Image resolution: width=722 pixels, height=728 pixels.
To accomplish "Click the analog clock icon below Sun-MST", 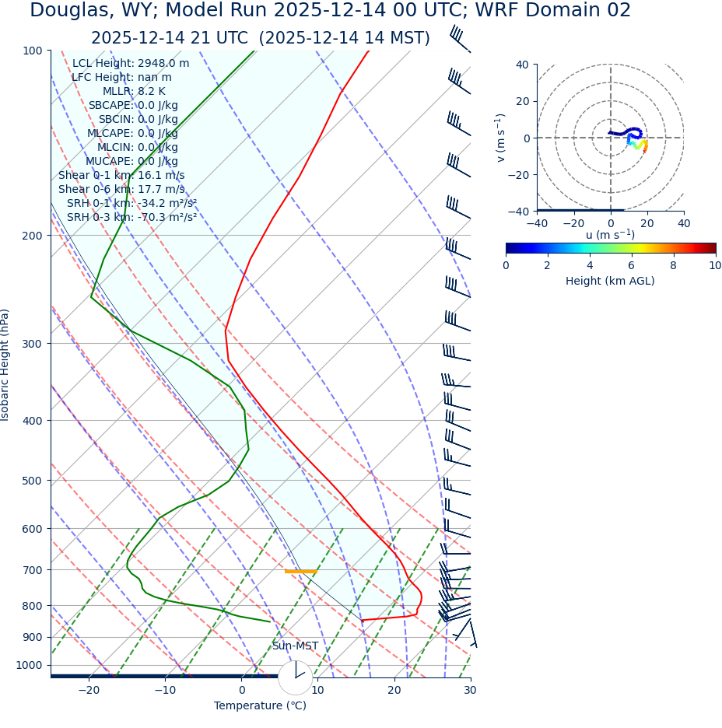I will coord(295,677).
